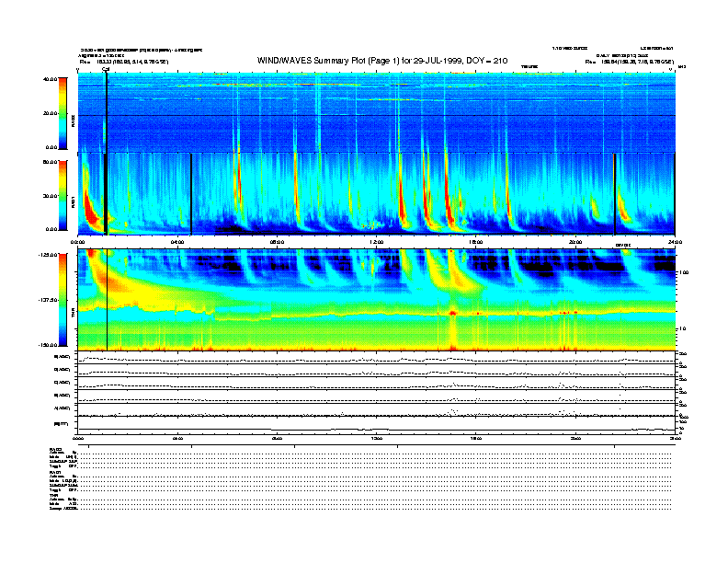728x563 pixels.
Task: Click the -150.00 tick on TNR color bar
Action: pyautogui.click(x=48, y=345)
